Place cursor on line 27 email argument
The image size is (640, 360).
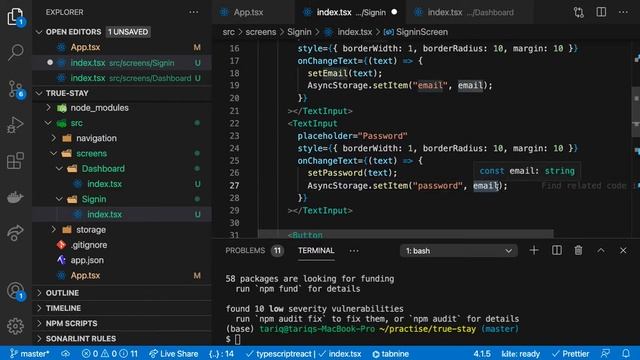[x=486, y=186]
